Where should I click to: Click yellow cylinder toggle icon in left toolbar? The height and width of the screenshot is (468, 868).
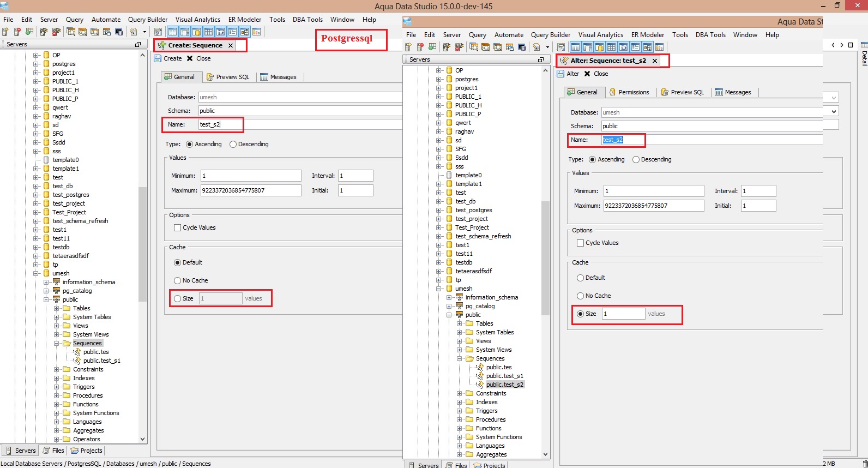196,32
